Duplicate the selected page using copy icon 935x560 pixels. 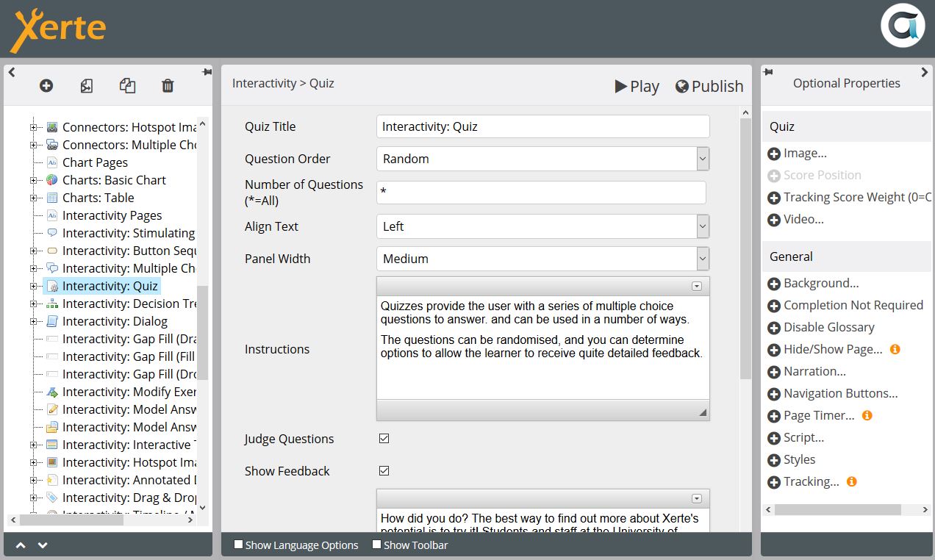click(x=127, y=86)
